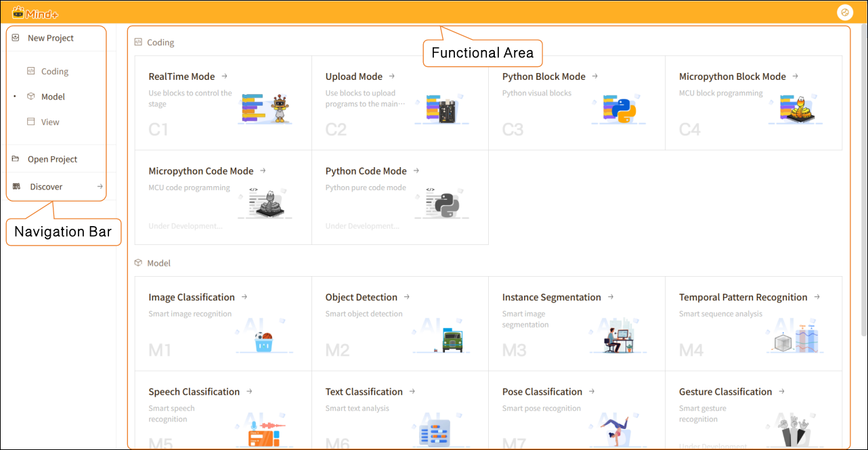This screenshot has width=868, height=450.
Task: Open the top-right theme/profile icon
Action: pos(844,12)
